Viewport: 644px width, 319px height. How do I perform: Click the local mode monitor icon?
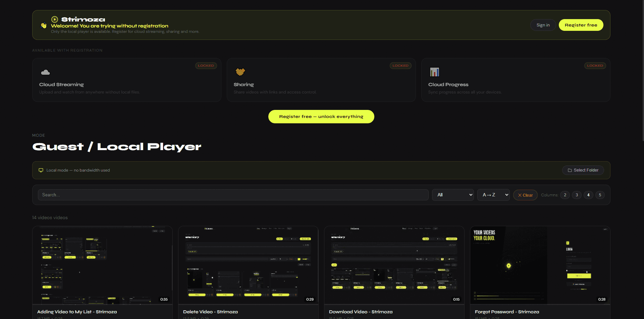[41, 170]
